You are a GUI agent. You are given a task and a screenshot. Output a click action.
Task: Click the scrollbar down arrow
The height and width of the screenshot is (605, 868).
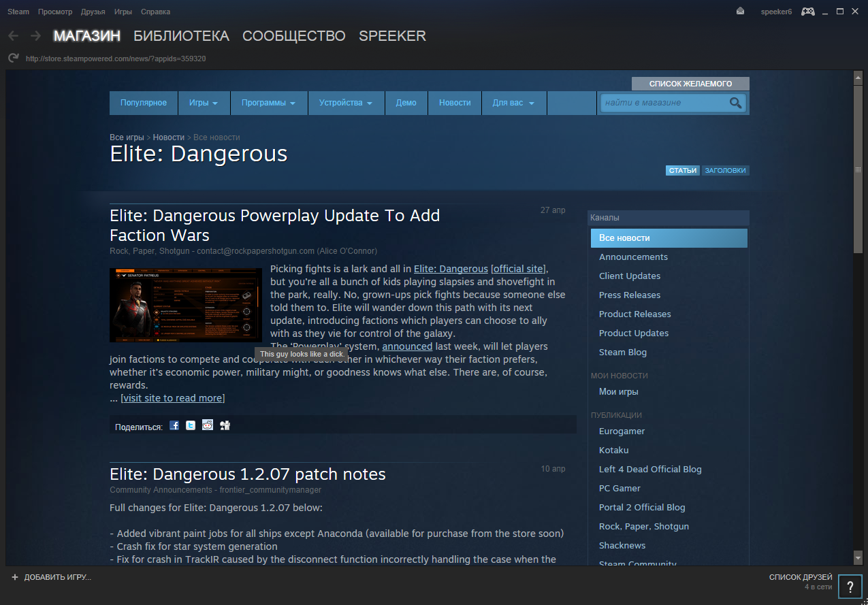click(x=858, y=558)
